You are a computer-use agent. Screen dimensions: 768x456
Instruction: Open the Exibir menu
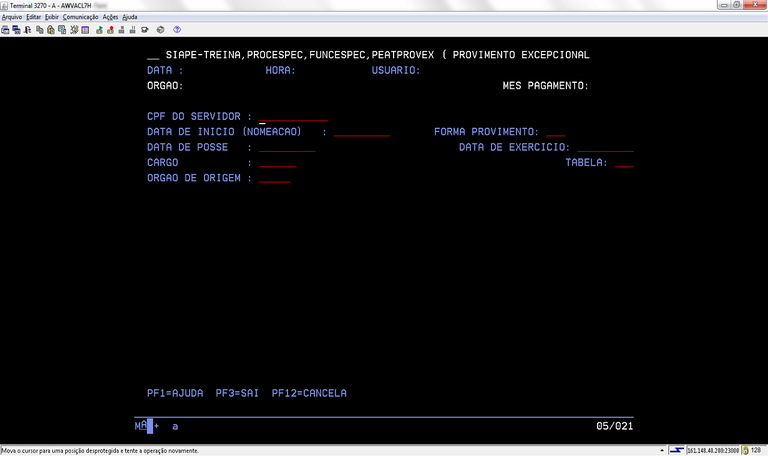pyautogui.click(x=52, y=17)
